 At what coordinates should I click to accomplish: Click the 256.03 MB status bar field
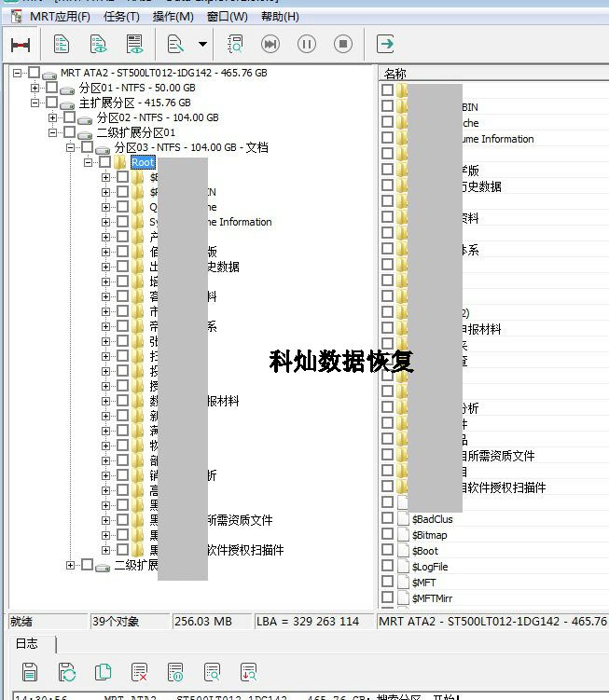(x=212, y=622)
